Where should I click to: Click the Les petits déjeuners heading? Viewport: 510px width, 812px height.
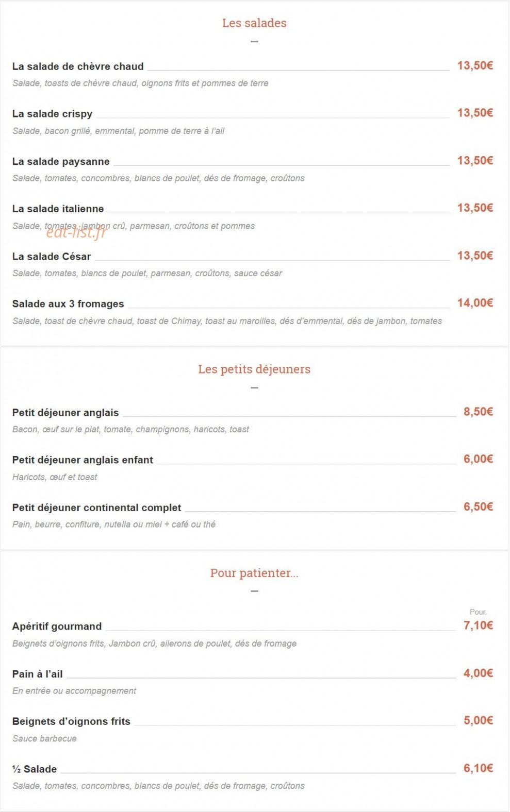254,369
